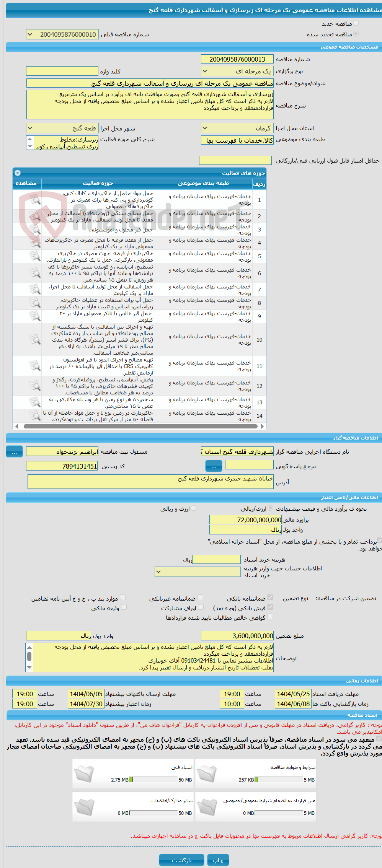This screenshot has height=868, width=382.
Task: Open the view icon for activity row 8
Action: (x=35, y=303)
